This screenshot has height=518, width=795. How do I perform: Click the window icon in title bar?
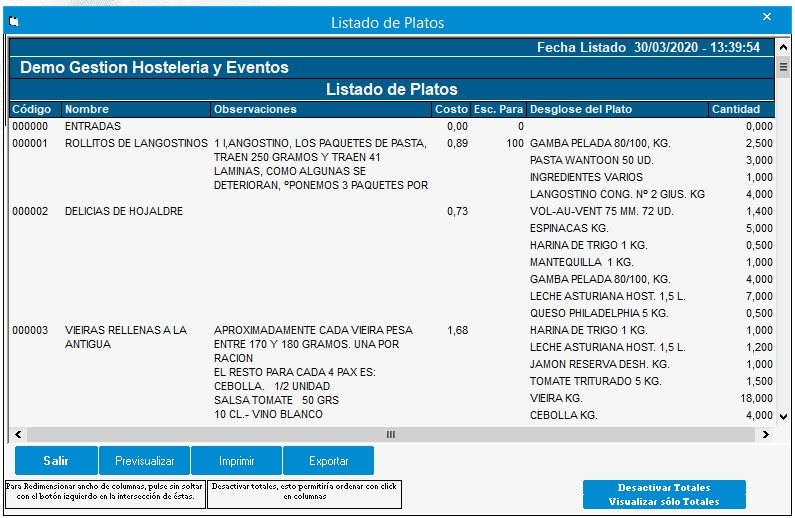[14, 21]
